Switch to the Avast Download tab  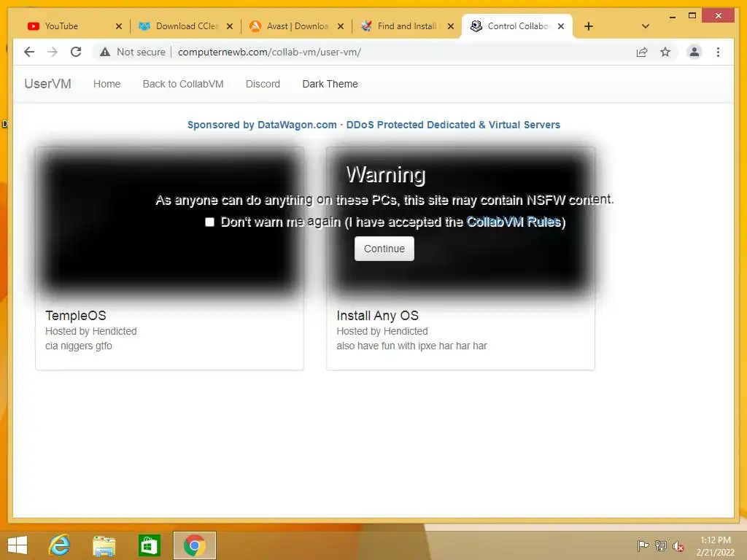pos(296,26)
